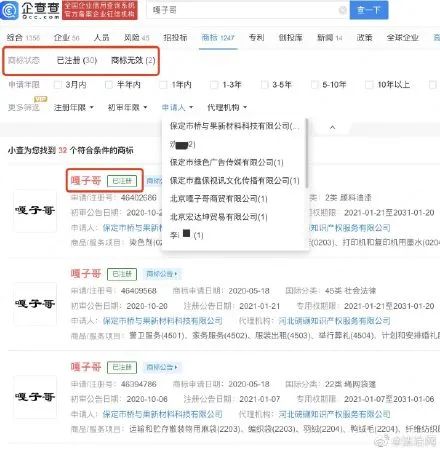Focus the search field containing 嘎子哥
The image size is (440, 451).
(x=248, y=10)
